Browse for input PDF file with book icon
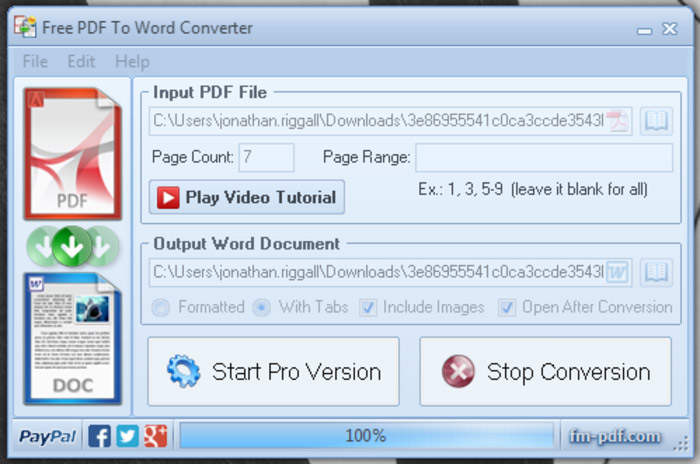The width and height of the screenshot is (700, 464). click(x=656, y=121)
